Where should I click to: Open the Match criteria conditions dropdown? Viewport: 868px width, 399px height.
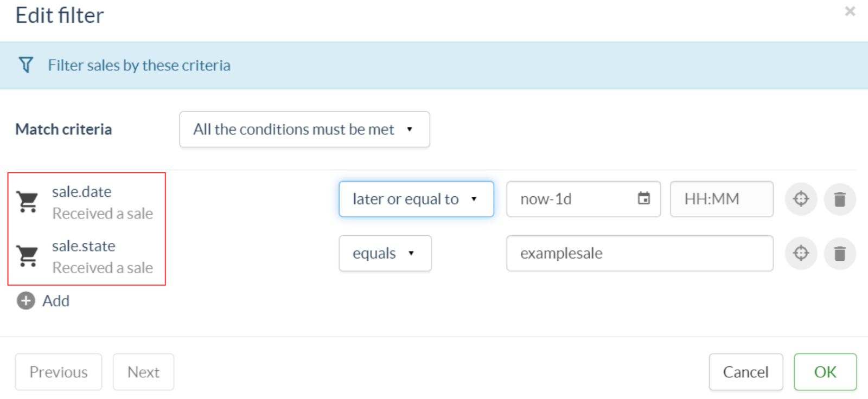pyautogui.click(x=304, y=129)
